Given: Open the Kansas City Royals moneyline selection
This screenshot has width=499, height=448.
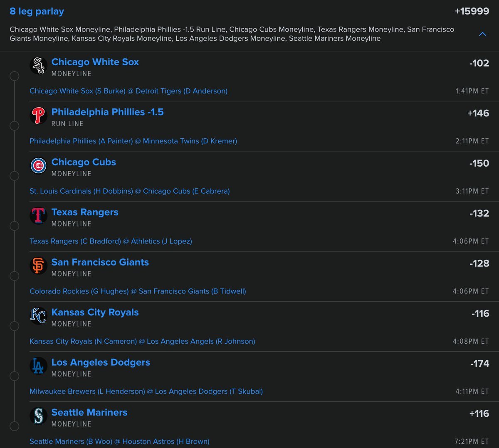Looking at the screenshot, I should click(x=95, y=313).
